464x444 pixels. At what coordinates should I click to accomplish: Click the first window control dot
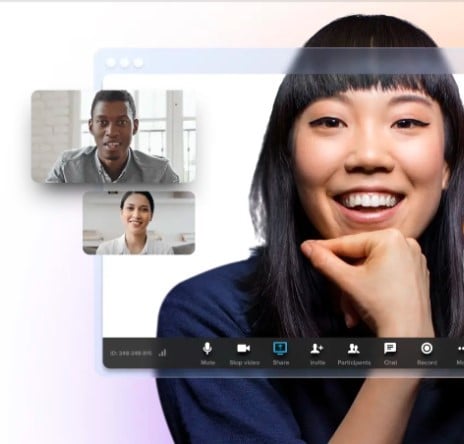click(111, 62)
